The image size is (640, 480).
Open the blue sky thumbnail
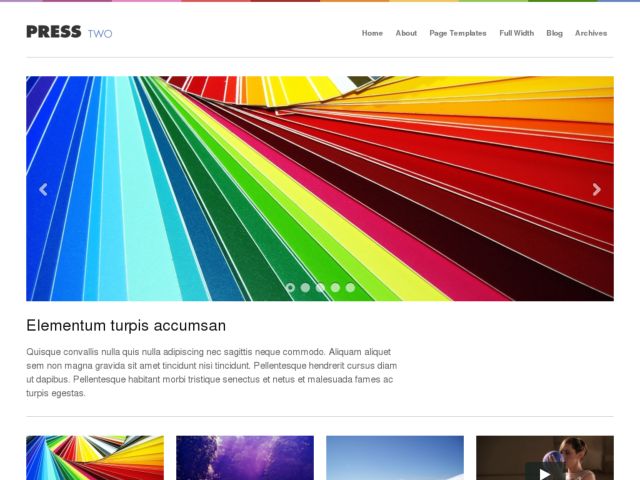click(x=395, y=458)
